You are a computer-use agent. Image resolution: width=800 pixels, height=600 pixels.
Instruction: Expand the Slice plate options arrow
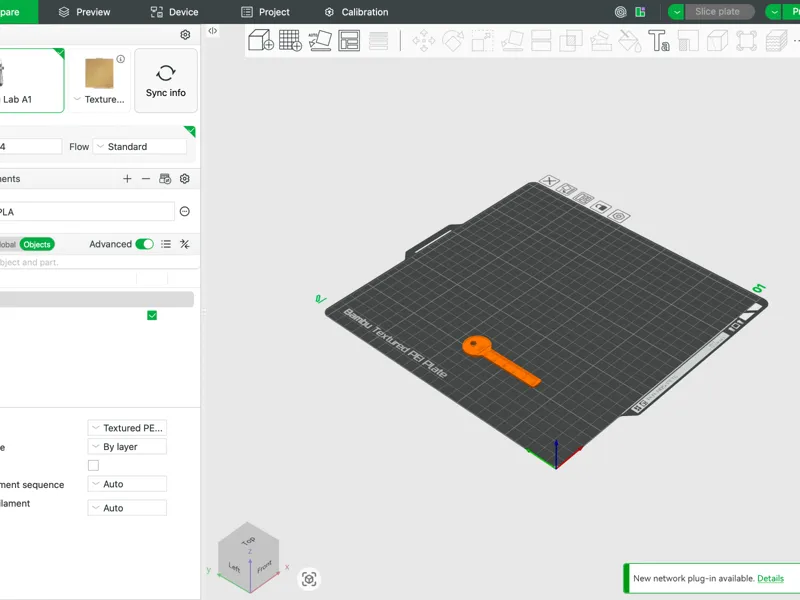point(677,12)
